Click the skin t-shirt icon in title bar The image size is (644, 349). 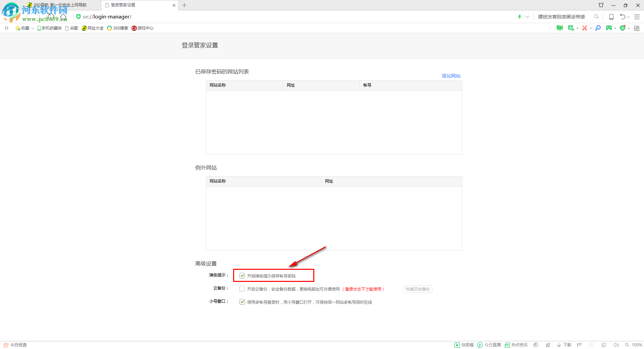601,5
